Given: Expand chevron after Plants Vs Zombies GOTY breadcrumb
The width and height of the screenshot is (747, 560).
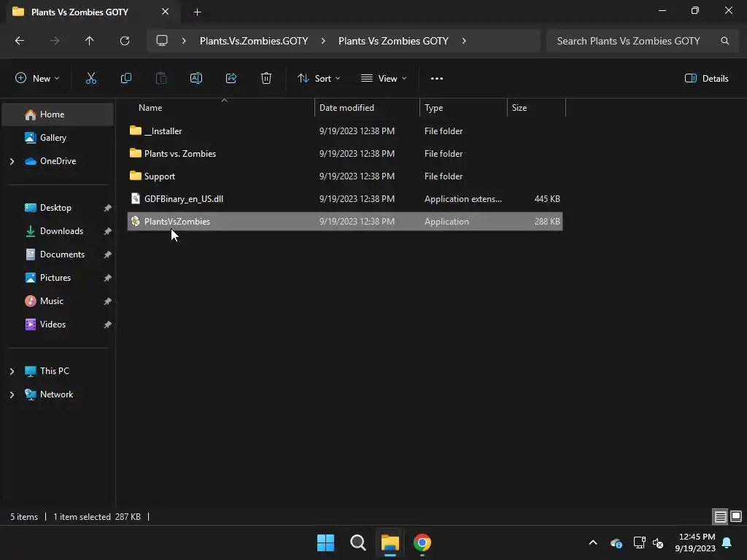Looking at the screenshot, I should pyautogui.click(x=464, y=41).
